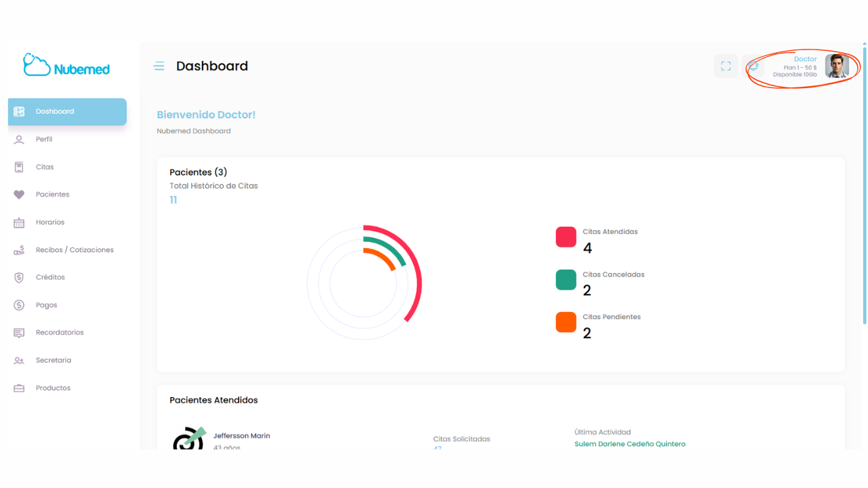
Task: Click the red Citas Atendidas swatch
Action: tap(566, 237)
